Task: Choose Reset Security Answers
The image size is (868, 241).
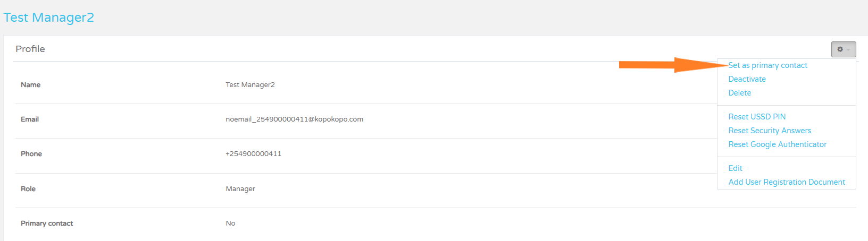Action: coord(770,131)
